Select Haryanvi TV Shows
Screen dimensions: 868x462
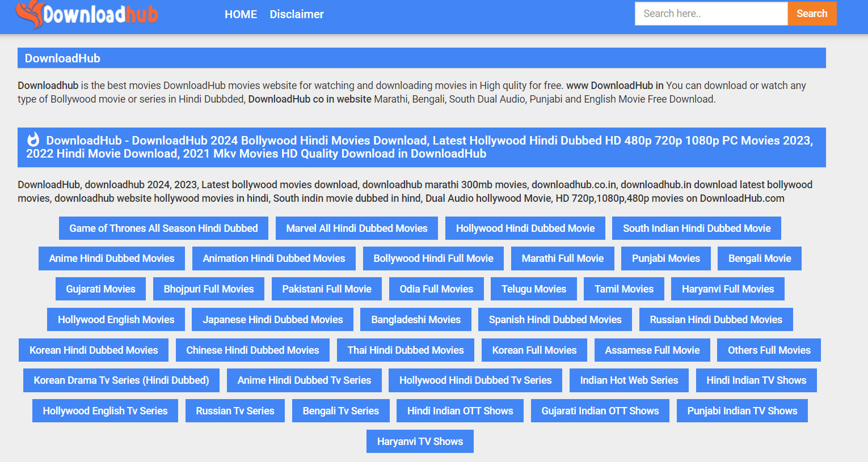point(420,442)
